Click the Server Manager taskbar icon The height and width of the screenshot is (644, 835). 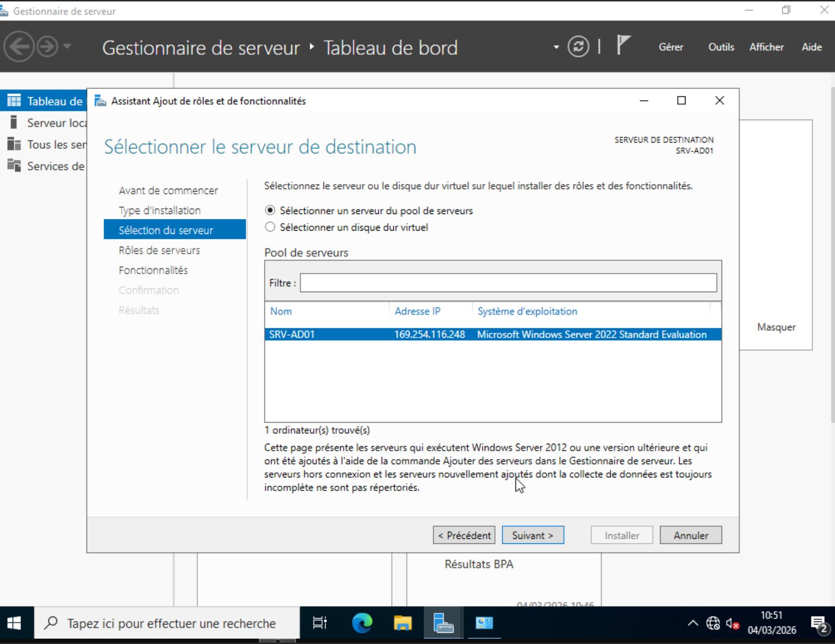click(x=443, y=623)
